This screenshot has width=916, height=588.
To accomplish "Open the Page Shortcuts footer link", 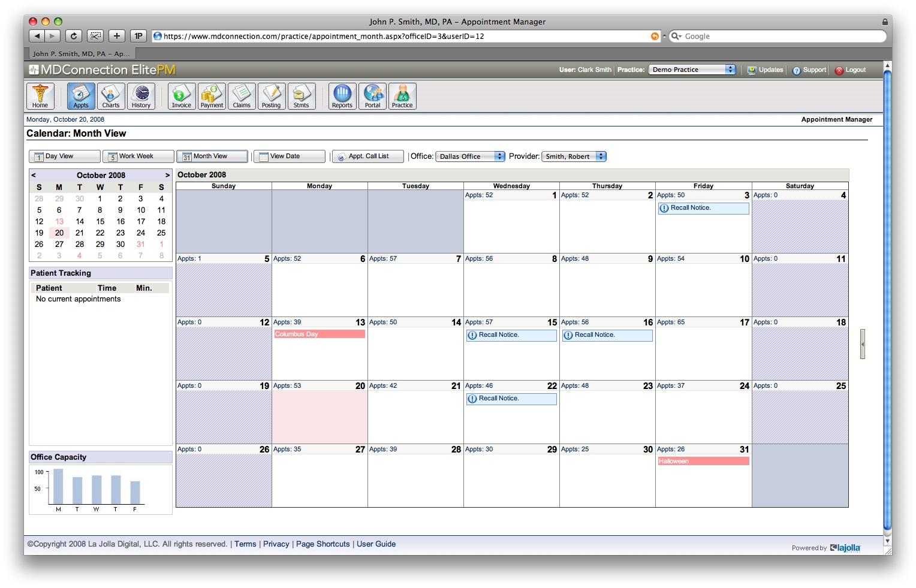I will click(x=323, y=544).
